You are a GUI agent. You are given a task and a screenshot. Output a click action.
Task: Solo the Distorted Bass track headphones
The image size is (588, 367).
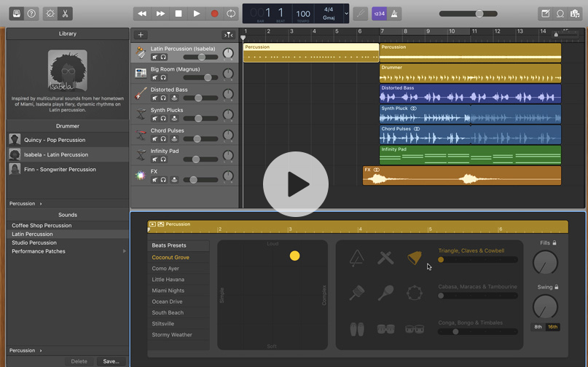[x=163, y=98]
